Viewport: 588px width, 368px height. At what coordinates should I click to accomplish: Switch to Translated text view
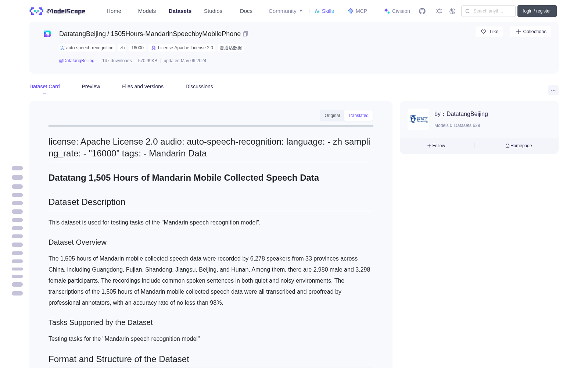click(x=358, y=116)
